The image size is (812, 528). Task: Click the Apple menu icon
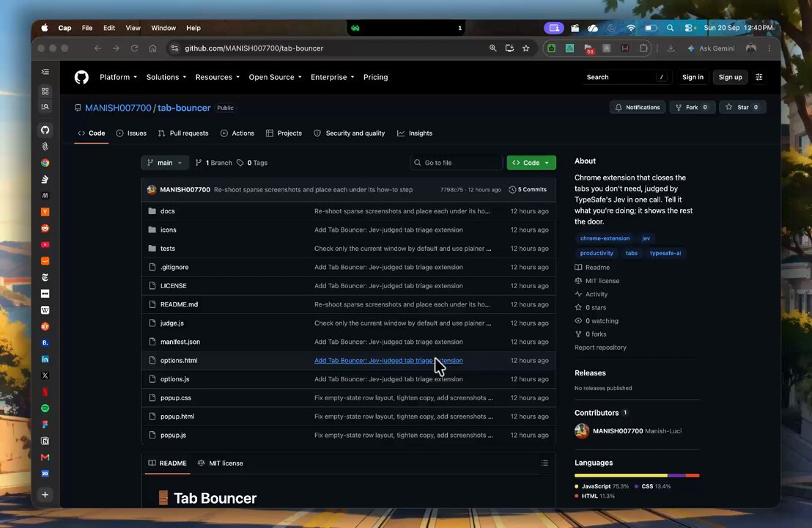click(x=45, y=28)
